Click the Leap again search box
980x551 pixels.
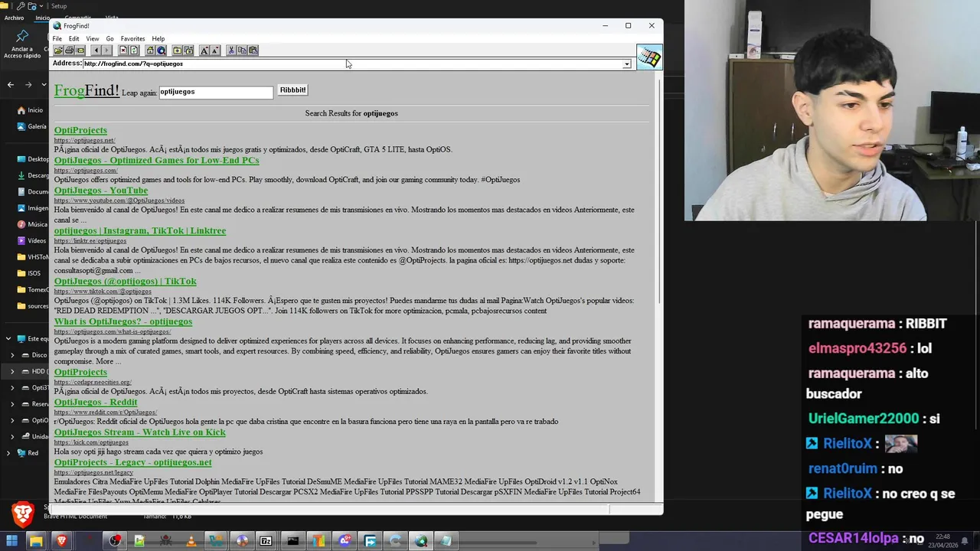(216, 92)
